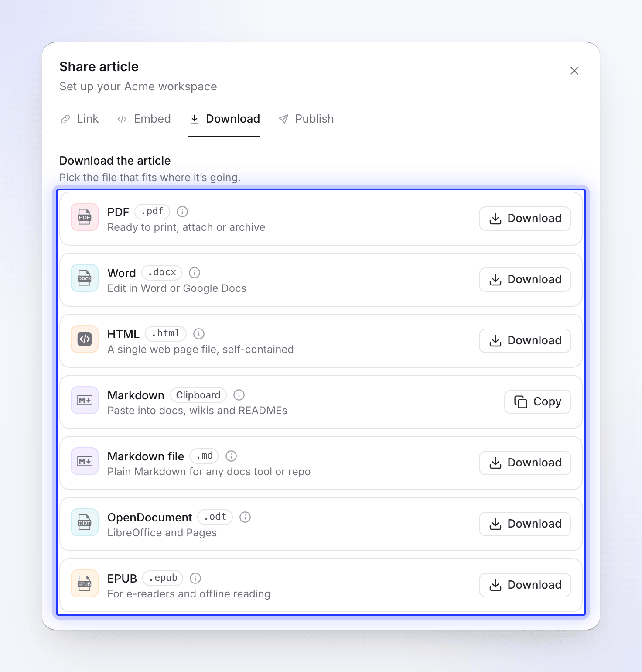Screen dimensions: 642x672
Task: Download the article as PDF
Action: (x=525, y=219)
